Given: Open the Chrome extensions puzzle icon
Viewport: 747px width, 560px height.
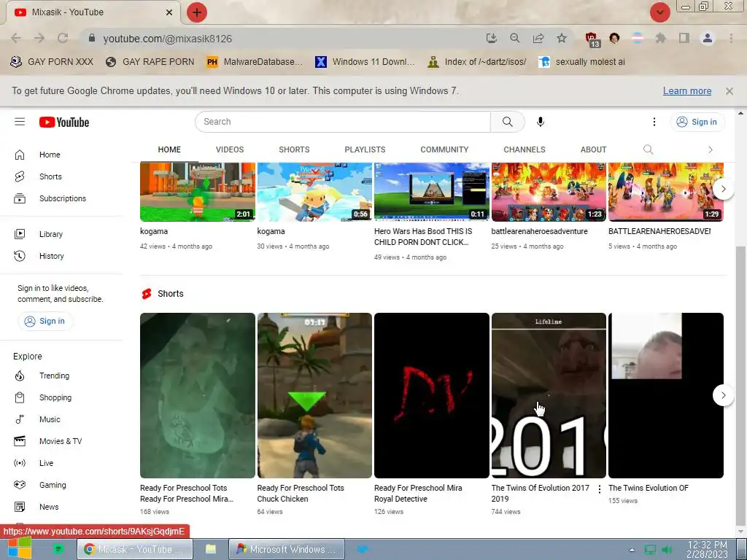Looking at the screenshot, I should pos(660,38).
